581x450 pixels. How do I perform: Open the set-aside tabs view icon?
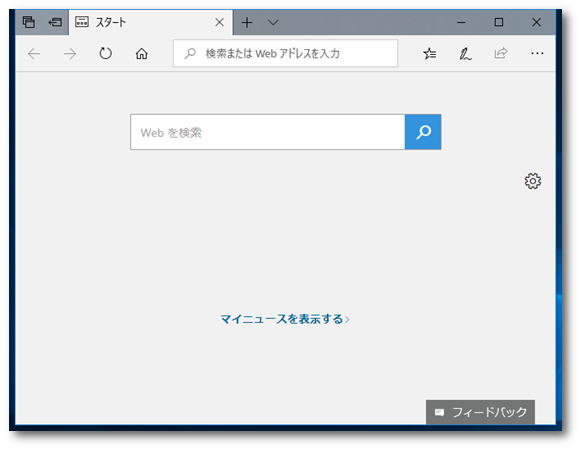[29, 22]
